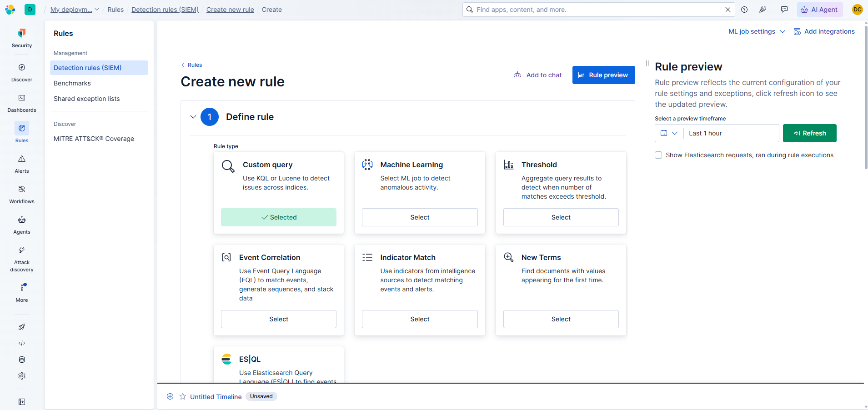Viewport: 868px width, 410px height.
Task: Open the help menu icon
Action: [x=744, y=10]
